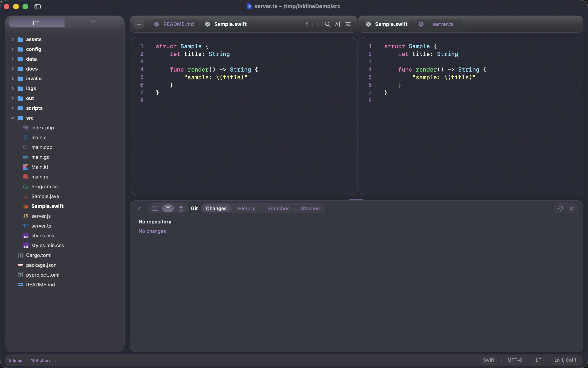Change LF line ending setting
The height and width of the screenshot is (368, 588).
coord(538,360)
